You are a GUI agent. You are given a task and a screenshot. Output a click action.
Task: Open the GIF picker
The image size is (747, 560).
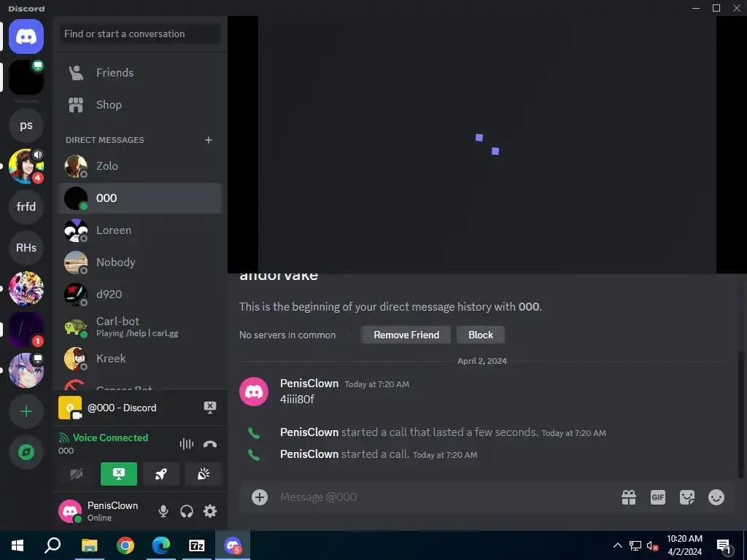point(658,497)
